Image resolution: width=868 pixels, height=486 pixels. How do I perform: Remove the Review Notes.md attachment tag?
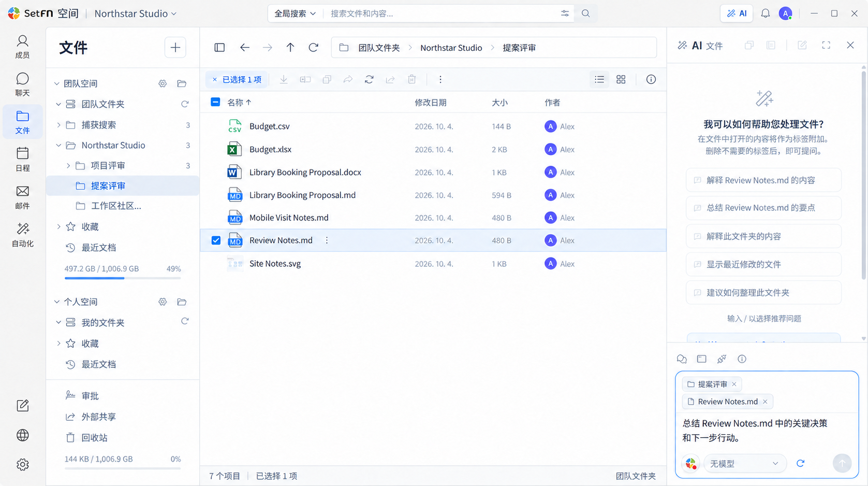tap(765, 402)
